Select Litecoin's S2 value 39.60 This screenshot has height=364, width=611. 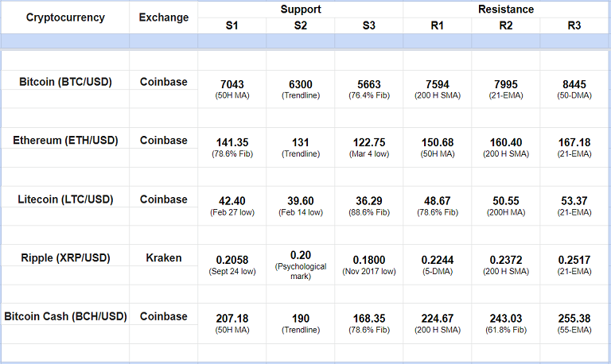[300, 202]
